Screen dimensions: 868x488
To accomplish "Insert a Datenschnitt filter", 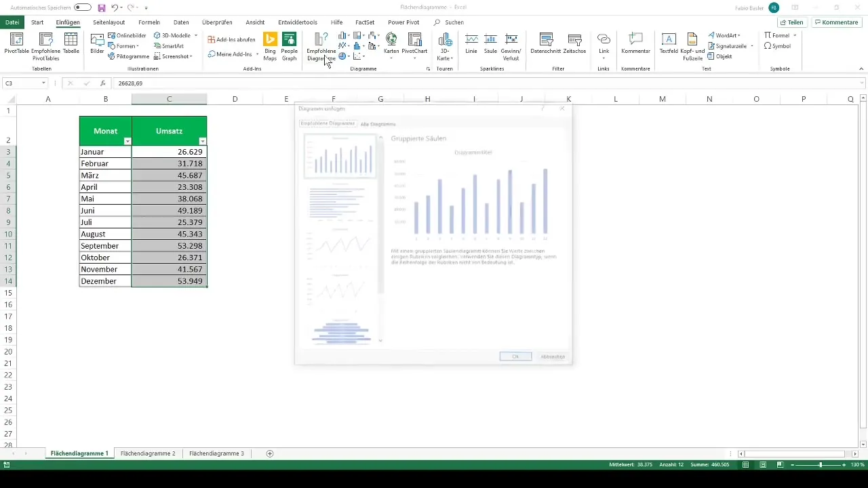I will 545,45.
